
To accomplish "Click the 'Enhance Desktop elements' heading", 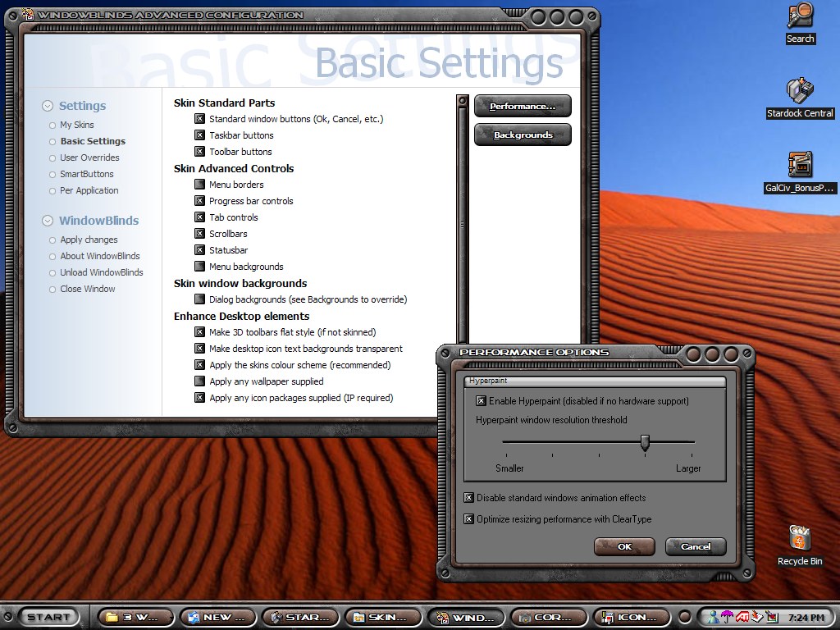I will coord(242,316).
